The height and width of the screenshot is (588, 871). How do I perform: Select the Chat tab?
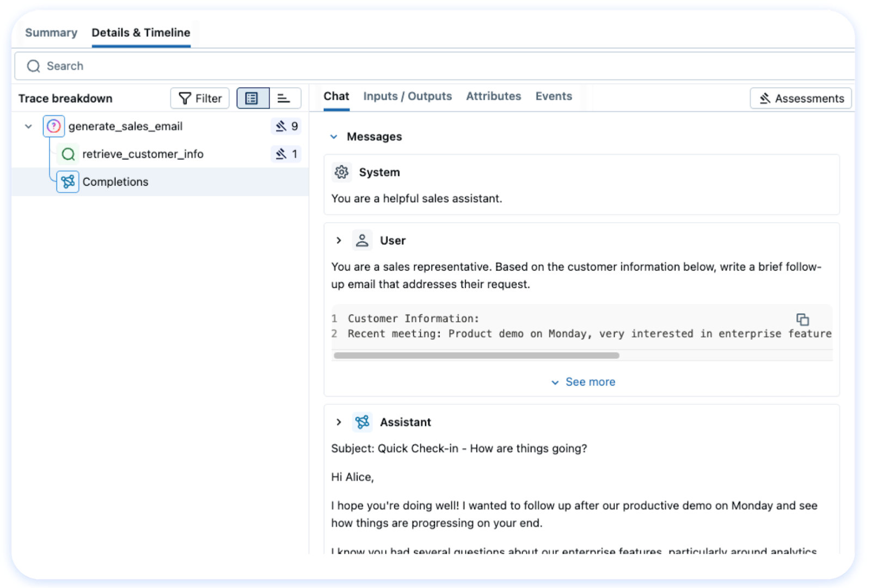coord(336,96)
